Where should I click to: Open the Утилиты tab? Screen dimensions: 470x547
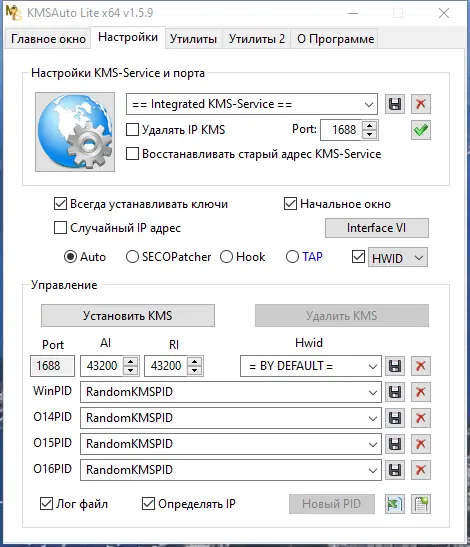point(193,38)
